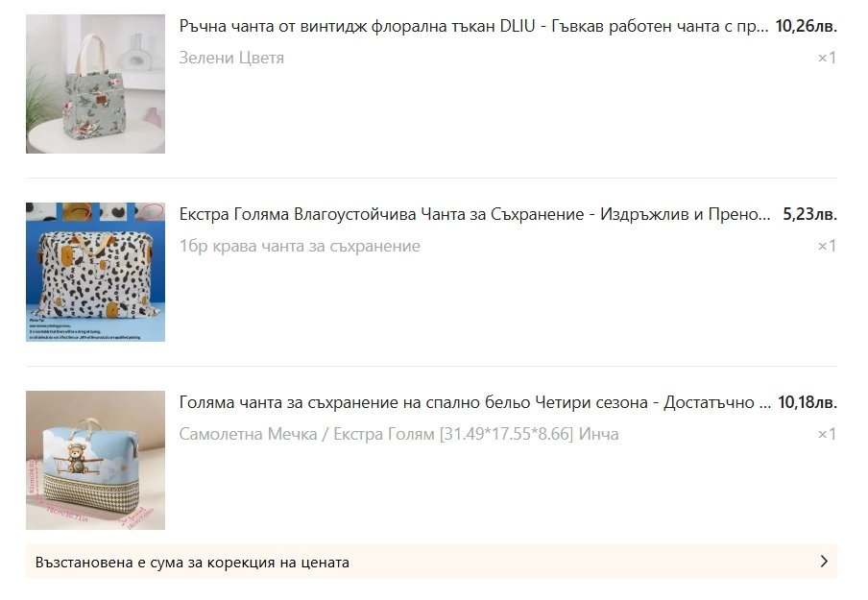Open the cow print storage bag image
The image size is (868, 600).
coord(95,272)
